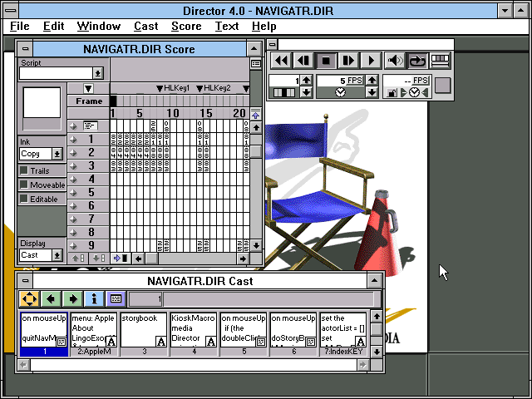Go to next cast member
This screenshot has width=532, height=399.
coord(72,299)
